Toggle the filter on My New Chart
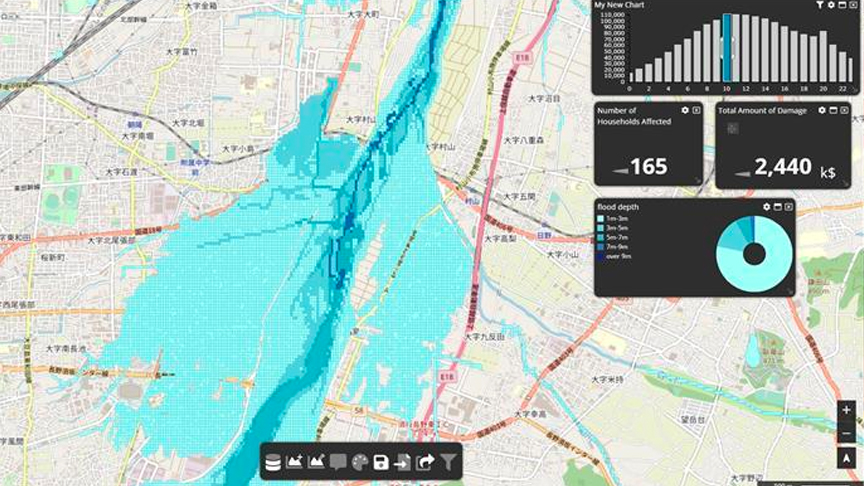The image size is (864, 486). point(820,5)
